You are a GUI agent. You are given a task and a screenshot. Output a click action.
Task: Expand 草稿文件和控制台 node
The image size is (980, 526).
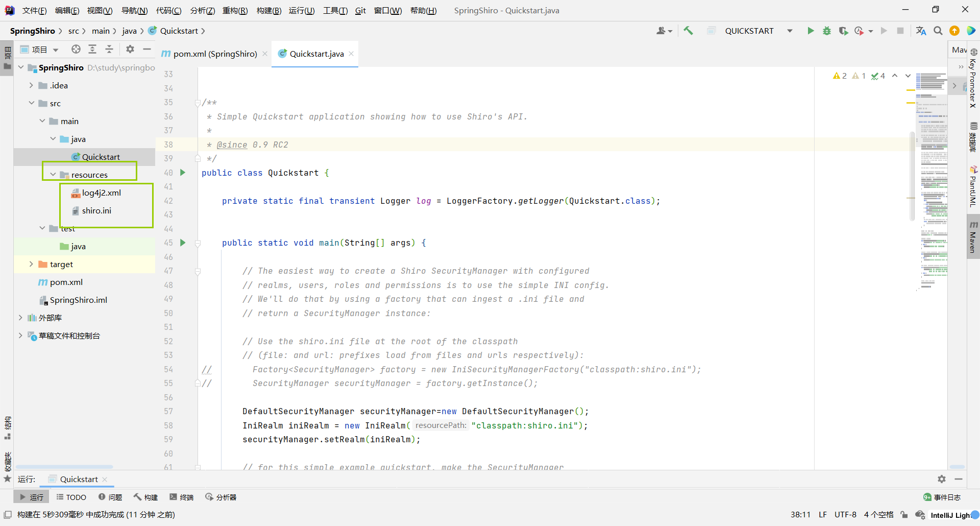(20, 336)
